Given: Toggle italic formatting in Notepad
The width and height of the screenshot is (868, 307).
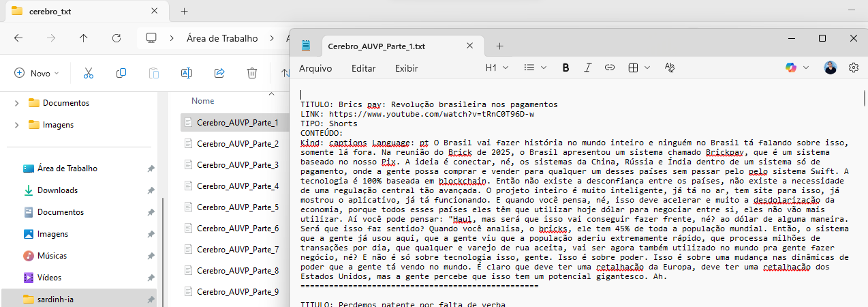Looking at the screenshot, I should point(587,68).
